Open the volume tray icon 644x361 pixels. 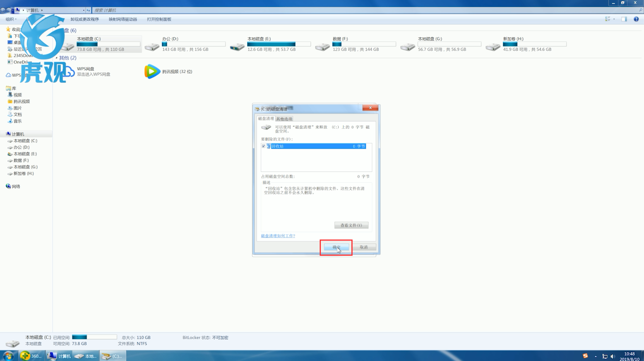tap(613, 356)
